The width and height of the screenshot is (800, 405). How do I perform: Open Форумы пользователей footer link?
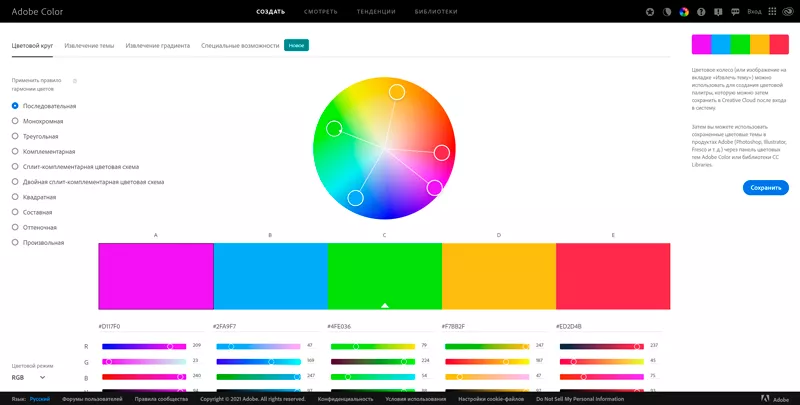coord(92,399)
